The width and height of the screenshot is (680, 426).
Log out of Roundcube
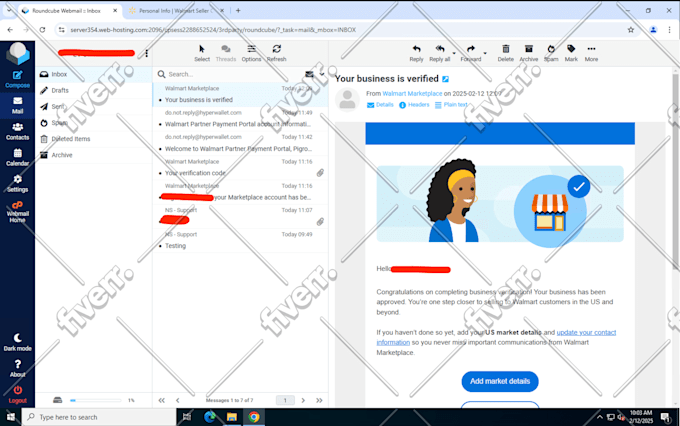click(17, 395)
